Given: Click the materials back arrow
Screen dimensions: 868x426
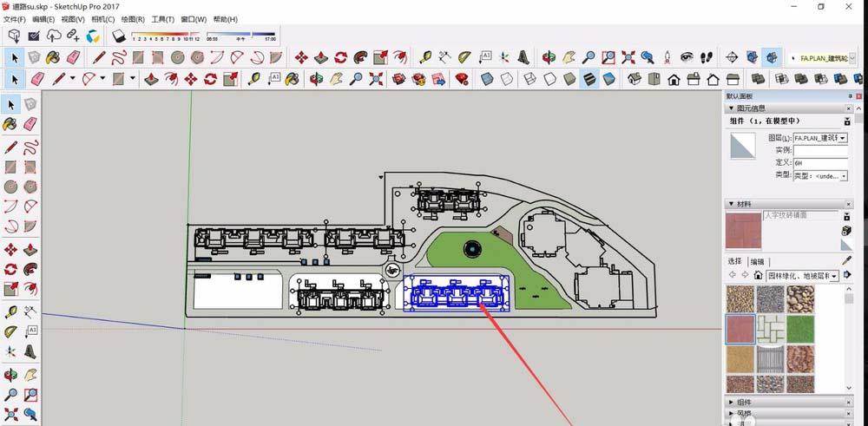Looking at the screenshot, I should click(x=733, y=275).
